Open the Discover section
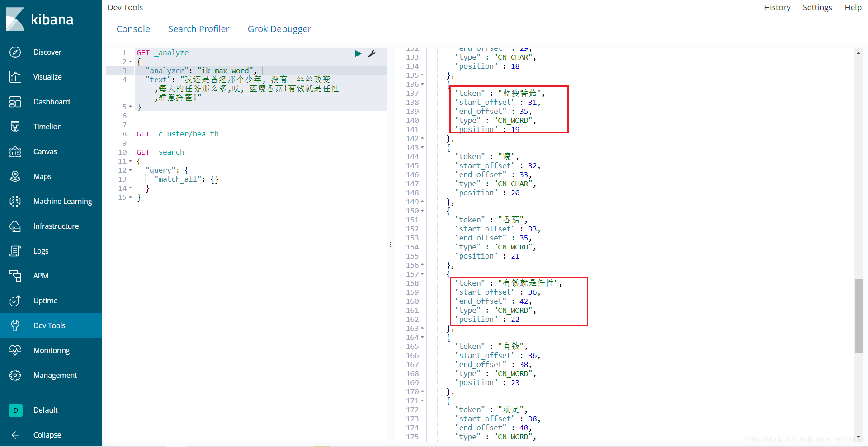868x447 pixels. click(47, 52)
